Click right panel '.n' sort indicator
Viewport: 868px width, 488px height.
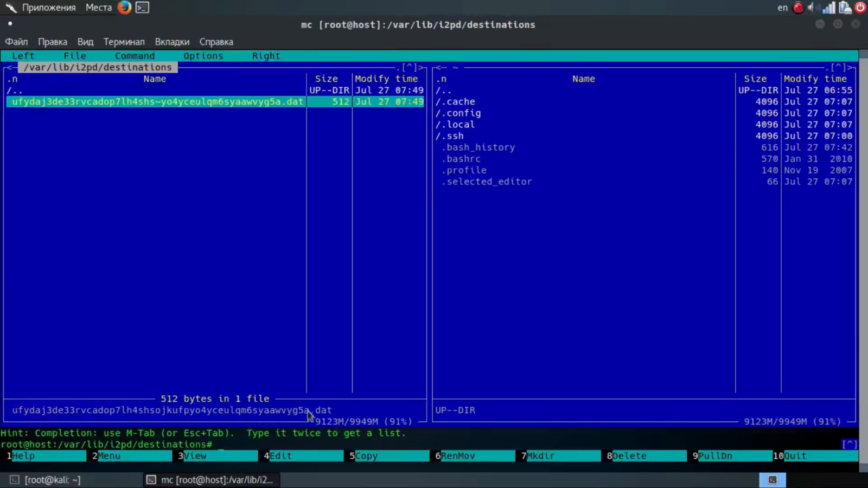pyautogui.click(x=441, y=79)
